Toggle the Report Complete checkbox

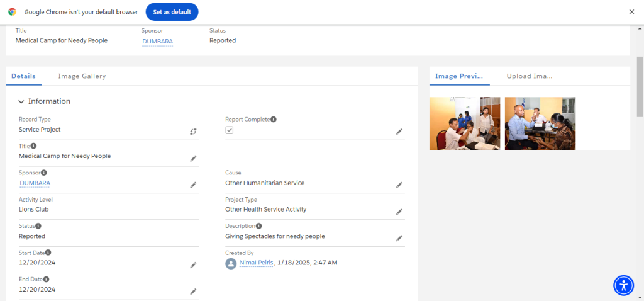(x=230, y=130)
